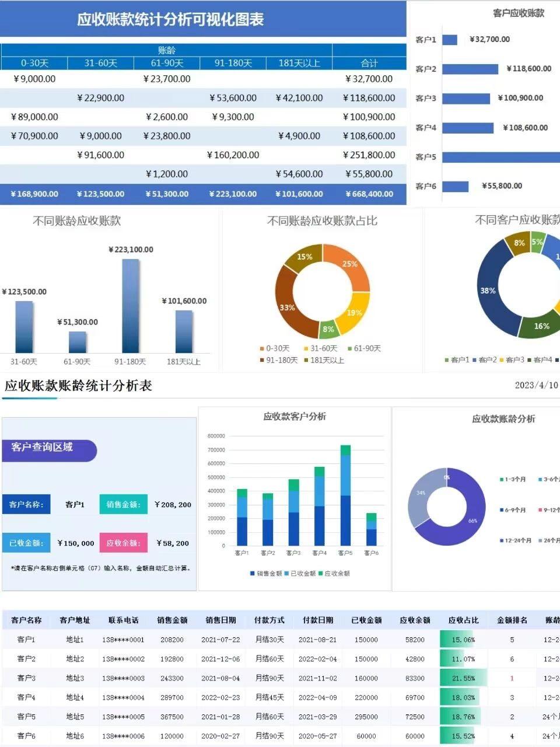Click the 客户查询区域 header banner

[49, 450]
